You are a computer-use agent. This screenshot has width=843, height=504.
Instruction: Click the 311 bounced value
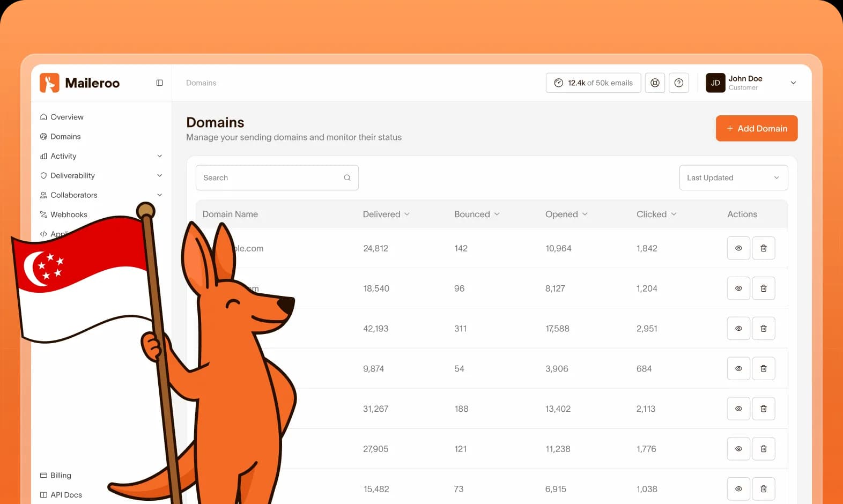[x=460, y=328]
